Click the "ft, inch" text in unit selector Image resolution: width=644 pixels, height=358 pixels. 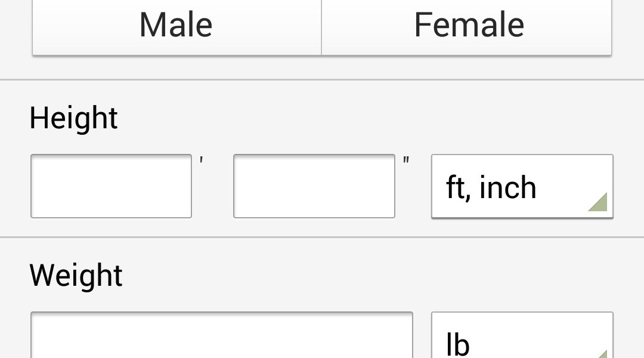(x=491, y=187)
